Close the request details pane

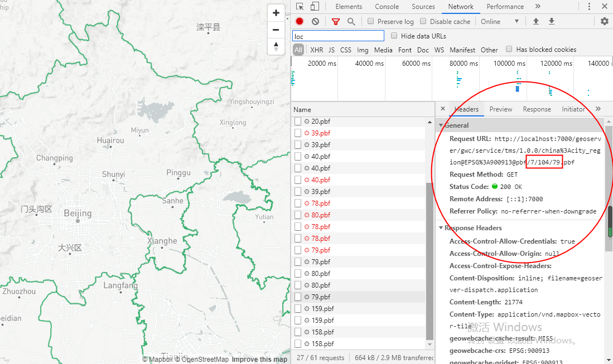coord(442,109)
